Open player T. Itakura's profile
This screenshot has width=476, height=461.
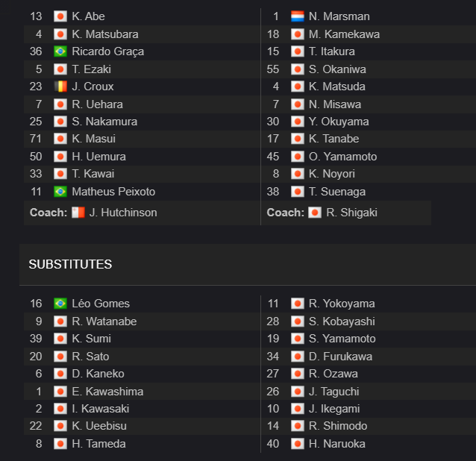pyautogui.click(x=331, y=51)
